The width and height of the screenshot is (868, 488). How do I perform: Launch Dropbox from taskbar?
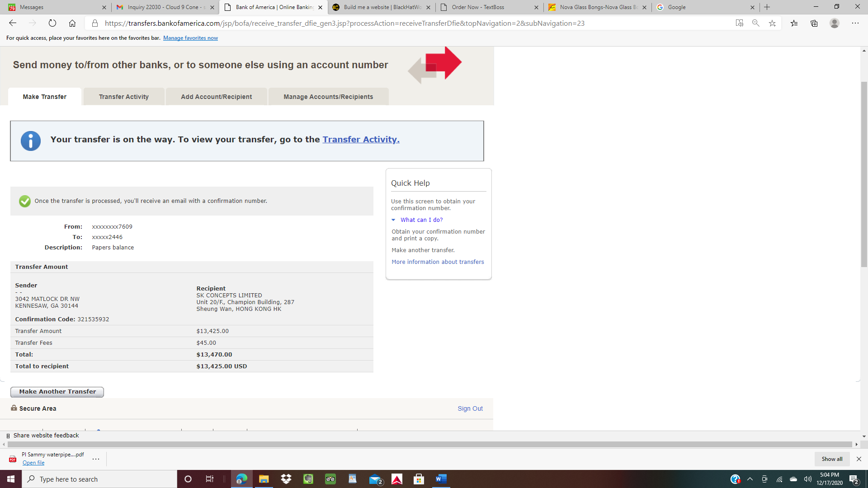click(286, 479)
